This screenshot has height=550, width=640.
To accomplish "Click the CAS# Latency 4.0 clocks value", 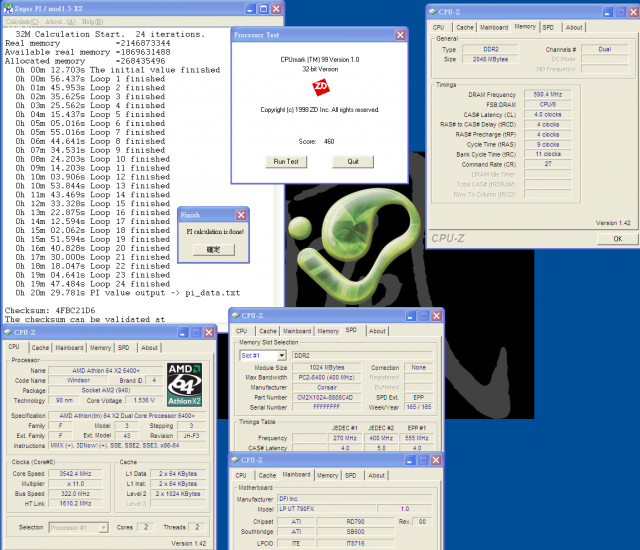I will pyautogui.click(x=547, y=114).
